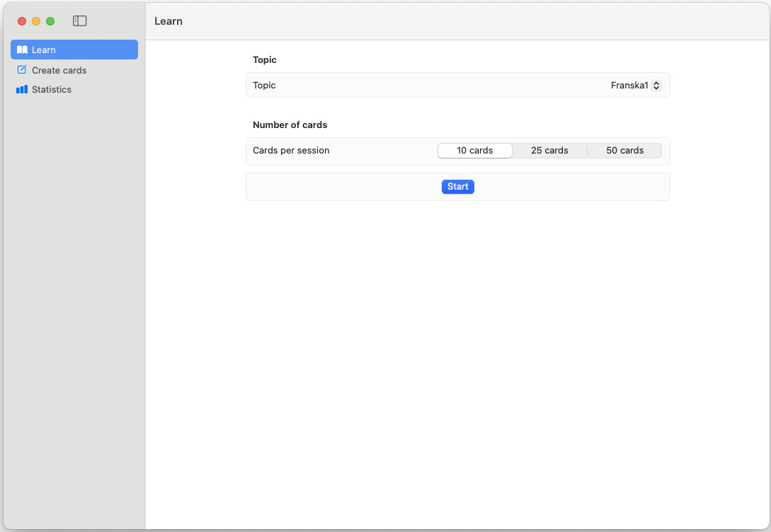This screenshot has width=771, height=532.
Task: Click the pencil-square icon for Create cards
Action: [x=22, y=70]
